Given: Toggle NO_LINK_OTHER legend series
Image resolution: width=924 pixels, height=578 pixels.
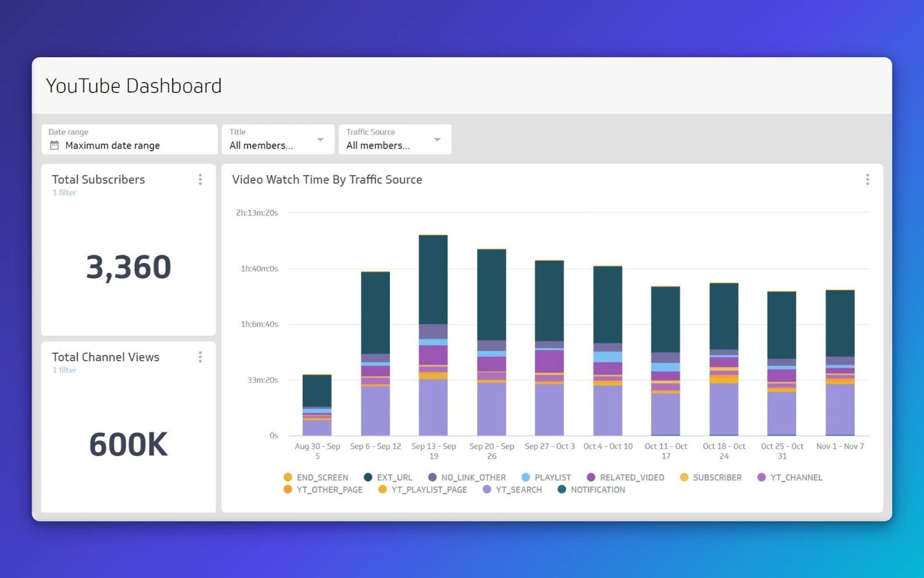Looking at the screenshot, I should [467, 477].
